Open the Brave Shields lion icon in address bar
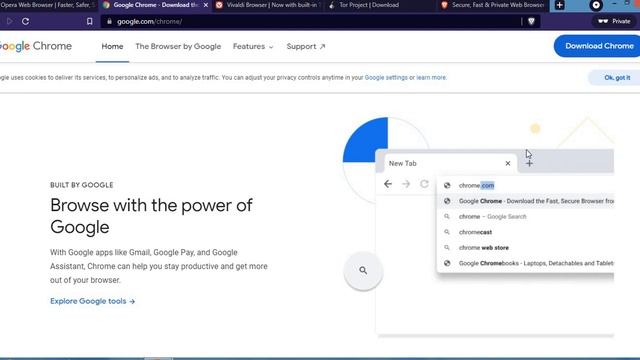Image resolution: width=640 pixels, height=360 pixels. pyautogui.click(x=531, y=21)
